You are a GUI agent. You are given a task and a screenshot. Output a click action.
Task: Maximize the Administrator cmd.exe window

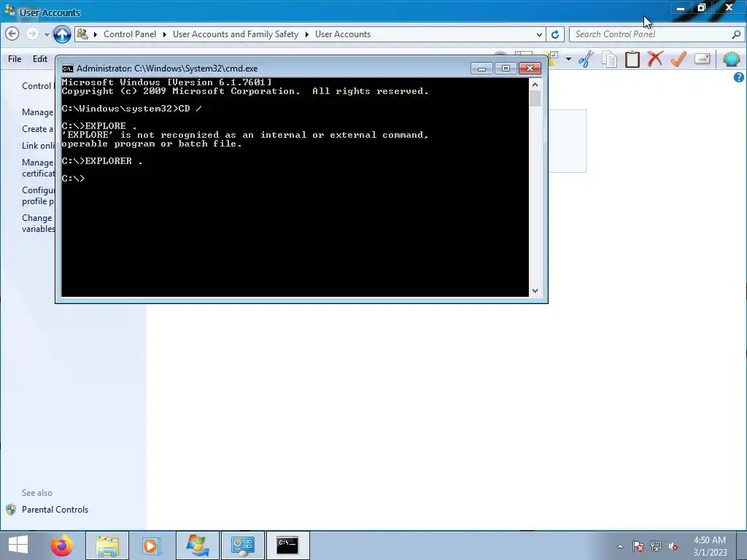point(506,69)
